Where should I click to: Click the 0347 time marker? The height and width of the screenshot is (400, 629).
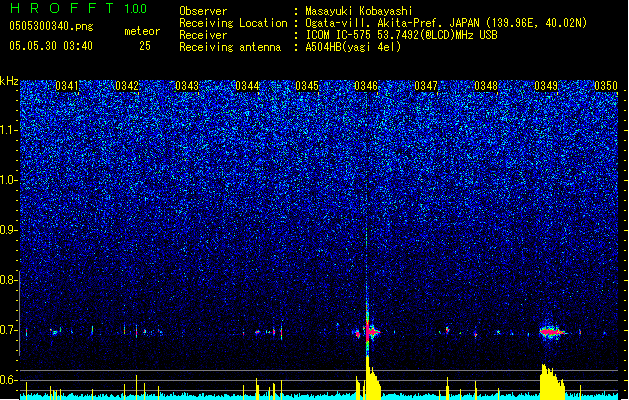[426, 86]
